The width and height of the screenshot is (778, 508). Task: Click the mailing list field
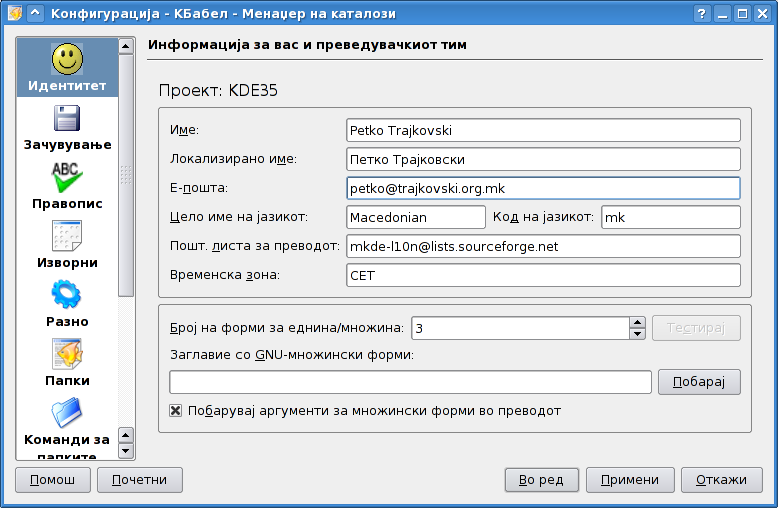543,246
